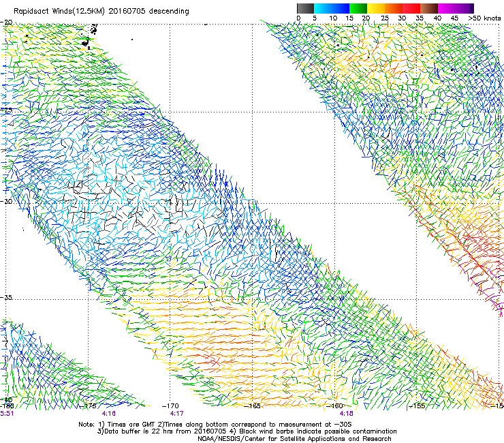
Task: Click the '40' legend scale label
Action: [x=437, y=18]
